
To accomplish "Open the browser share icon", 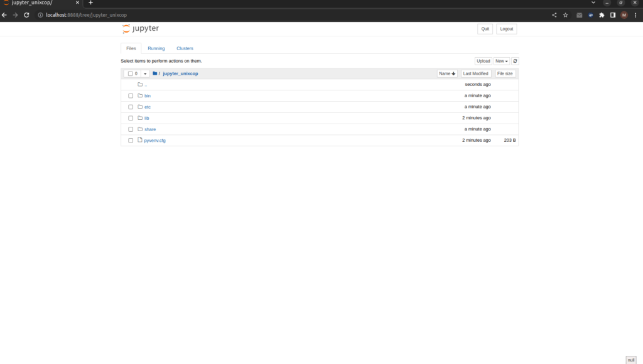I will click(554, 15).
